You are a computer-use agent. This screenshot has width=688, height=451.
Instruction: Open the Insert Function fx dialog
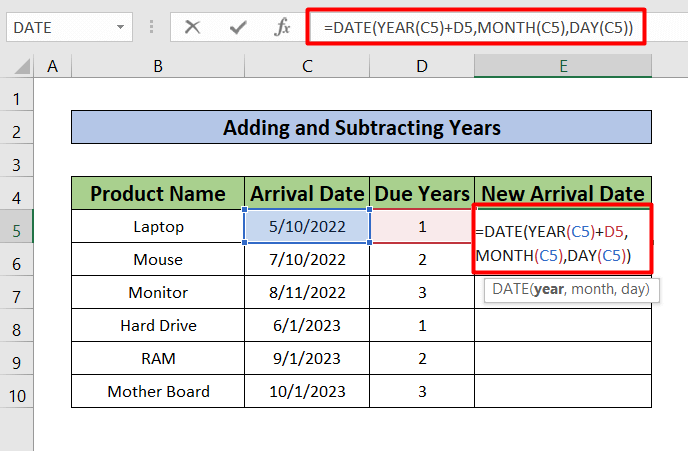pos(282,28)
